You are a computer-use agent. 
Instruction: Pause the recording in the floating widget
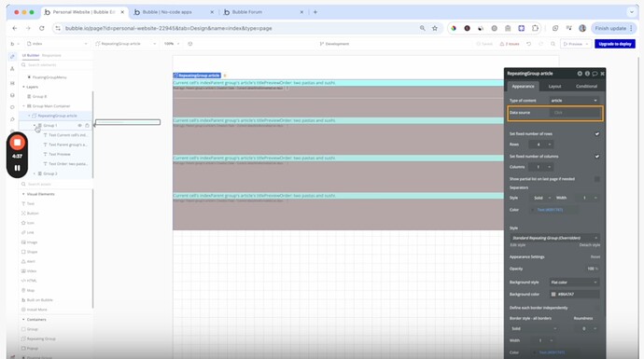click(x=17, y=168)
